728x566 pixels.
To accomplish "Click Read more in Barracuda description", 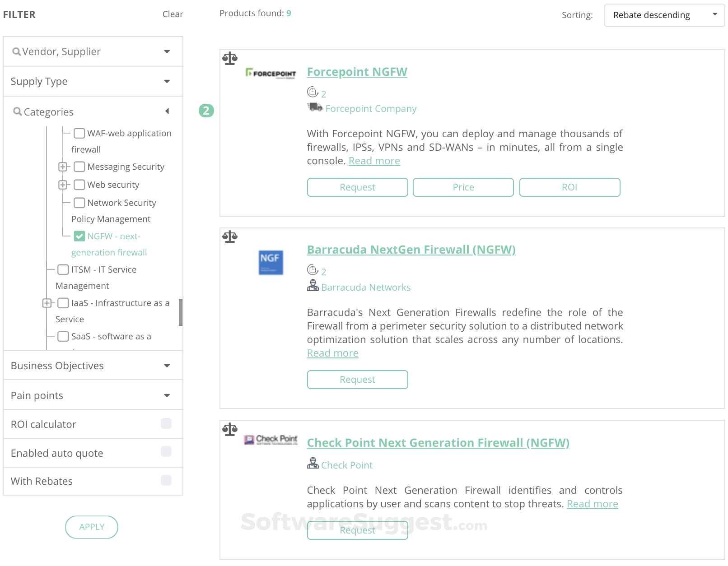I will [333, 353].
